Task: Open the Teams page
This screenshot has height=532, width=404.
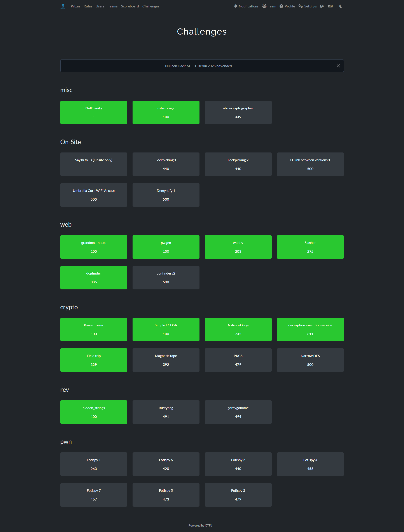Action: pos(113,6)
